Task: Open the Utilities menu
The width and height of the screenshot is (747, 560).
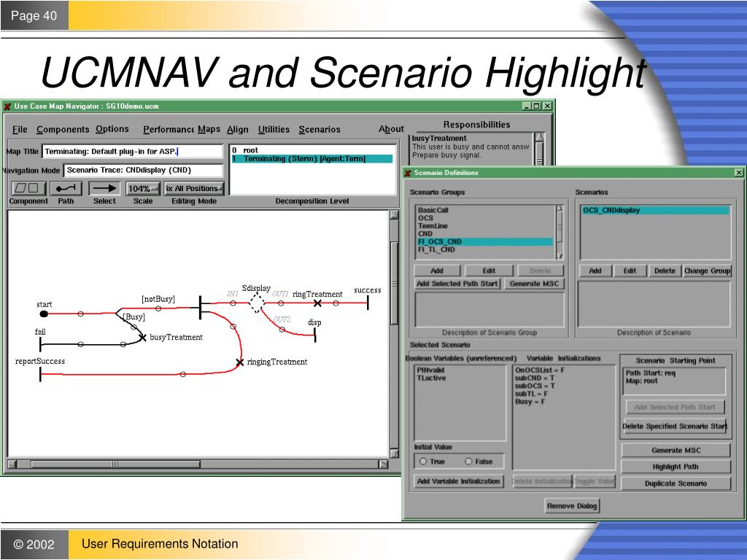Action: point(274,130)
